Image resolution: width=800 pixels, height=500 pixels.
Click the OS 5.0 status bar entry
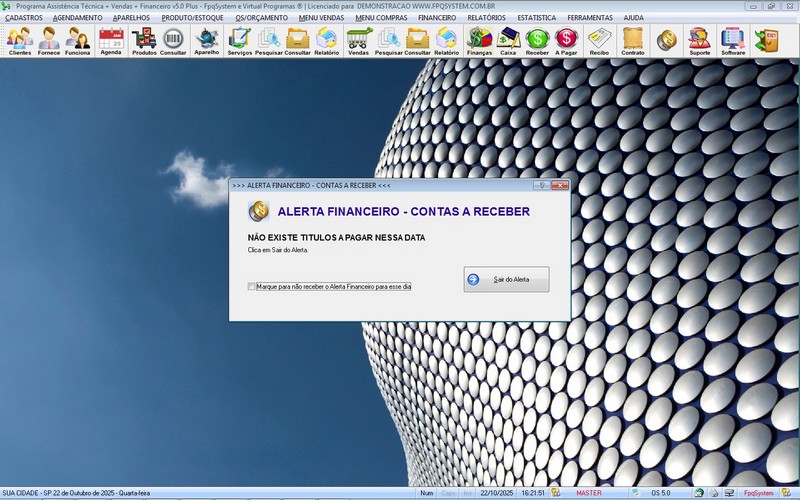(661, 493)
